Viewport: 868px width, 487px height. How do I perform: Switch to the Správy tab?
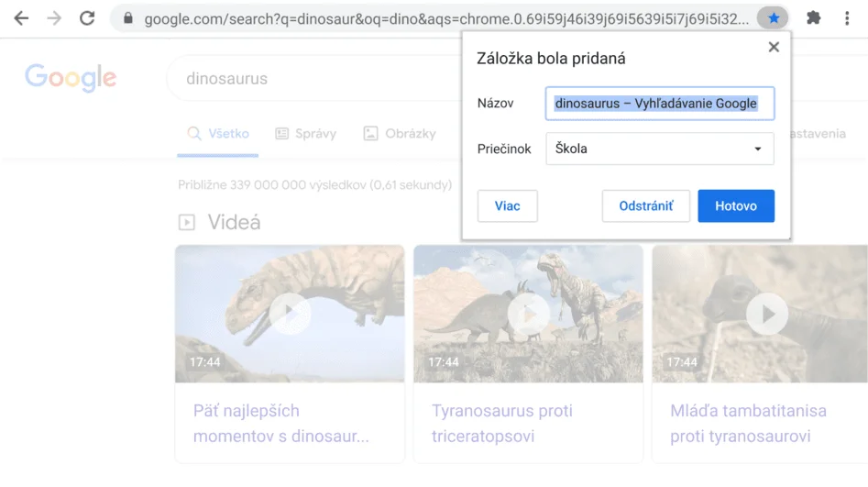(x=305, y=134)
